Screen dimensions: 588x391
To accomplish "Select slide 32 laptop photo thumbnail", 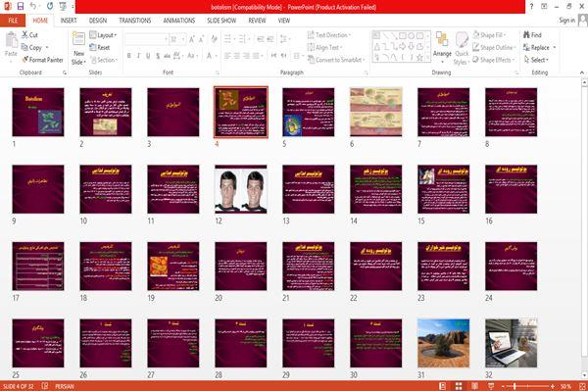I will [x=512, y=343].
